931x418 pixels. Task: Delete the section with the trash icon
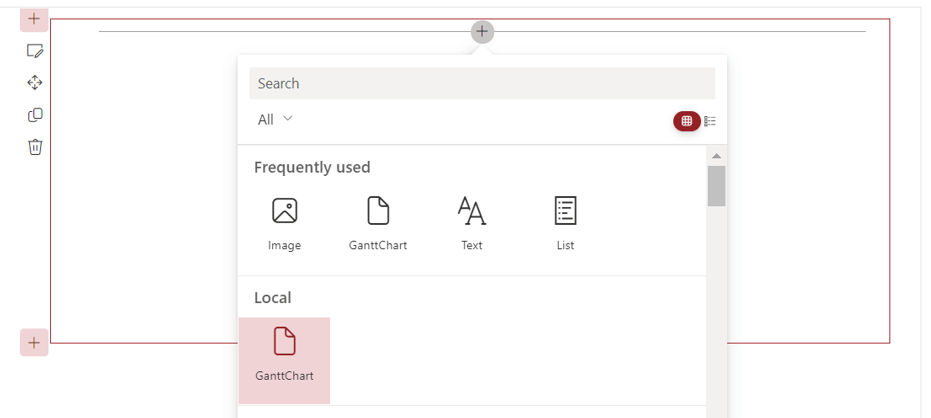click(35, 147)
